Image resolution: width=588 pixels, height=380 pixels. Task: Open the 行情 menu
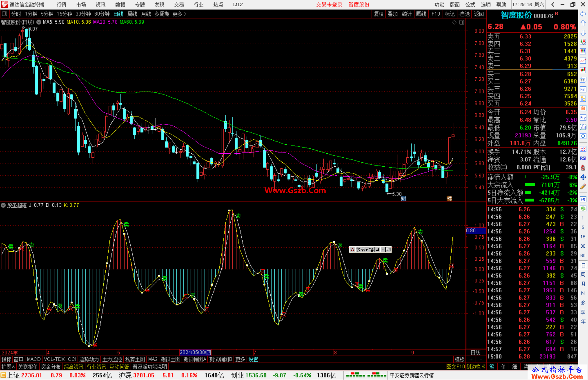(x=62, y=5)
